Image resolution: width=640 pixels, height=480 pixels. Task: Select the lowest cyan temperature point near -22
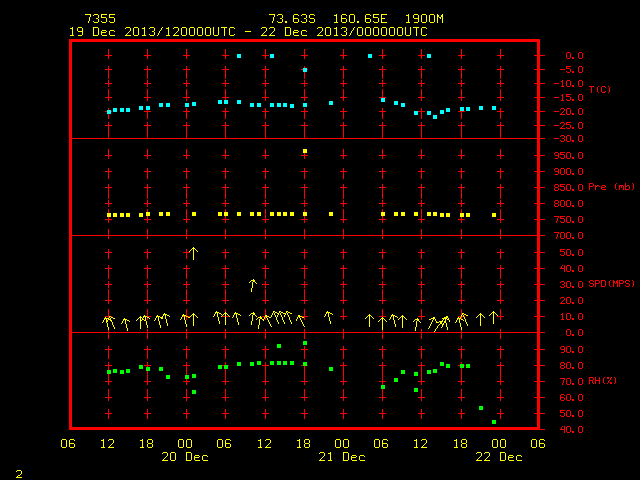click(x=435, y=117)
